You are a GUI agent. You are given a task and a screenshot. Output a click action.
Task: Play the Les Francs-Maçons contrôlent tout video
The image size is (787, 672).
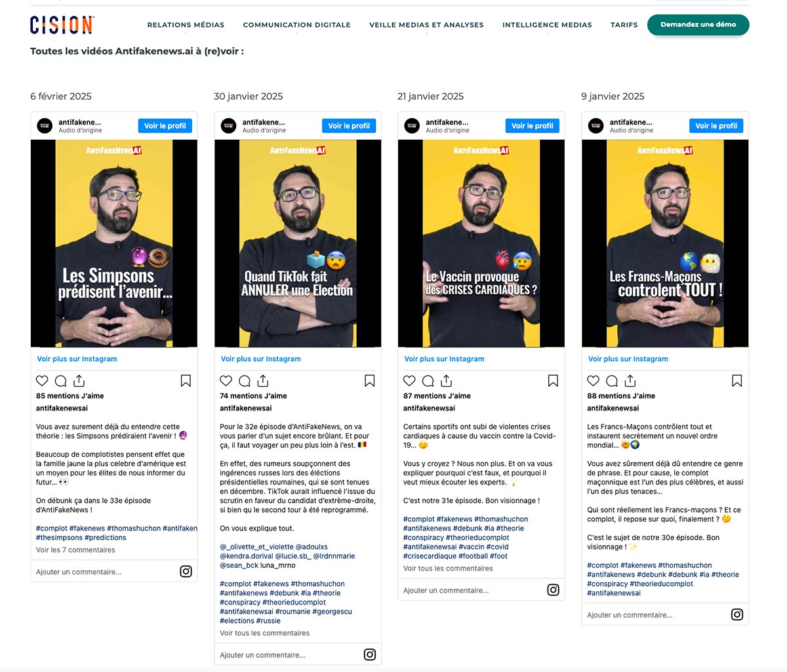point(665,243)
